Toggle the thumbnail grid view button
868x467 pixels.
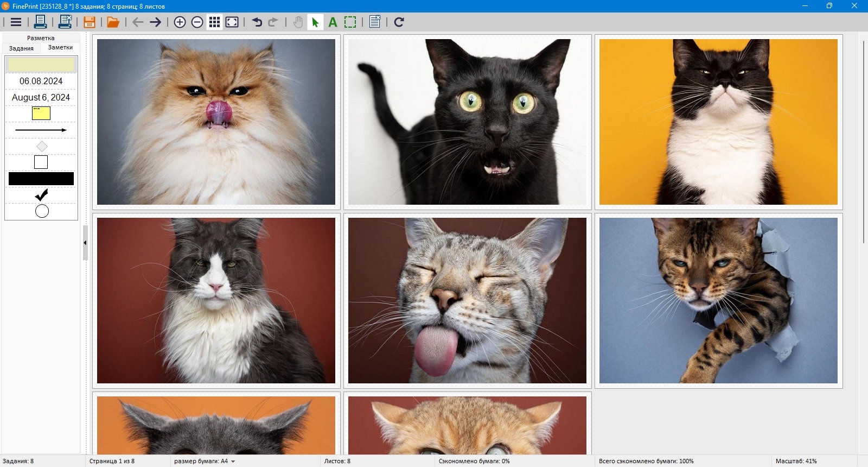coord(214,22)
